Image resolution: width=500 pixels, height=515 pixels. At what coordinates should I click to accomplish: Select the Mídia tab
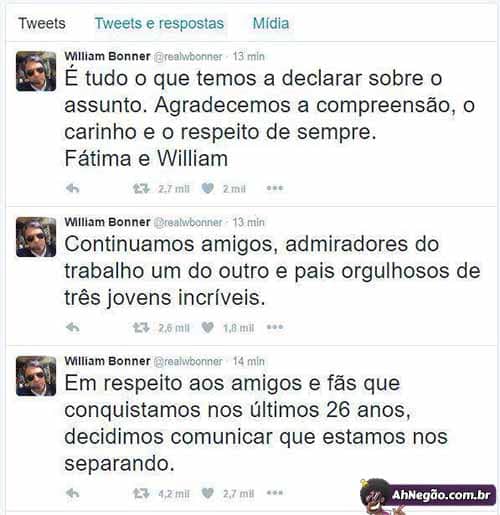tap(271, 23)
